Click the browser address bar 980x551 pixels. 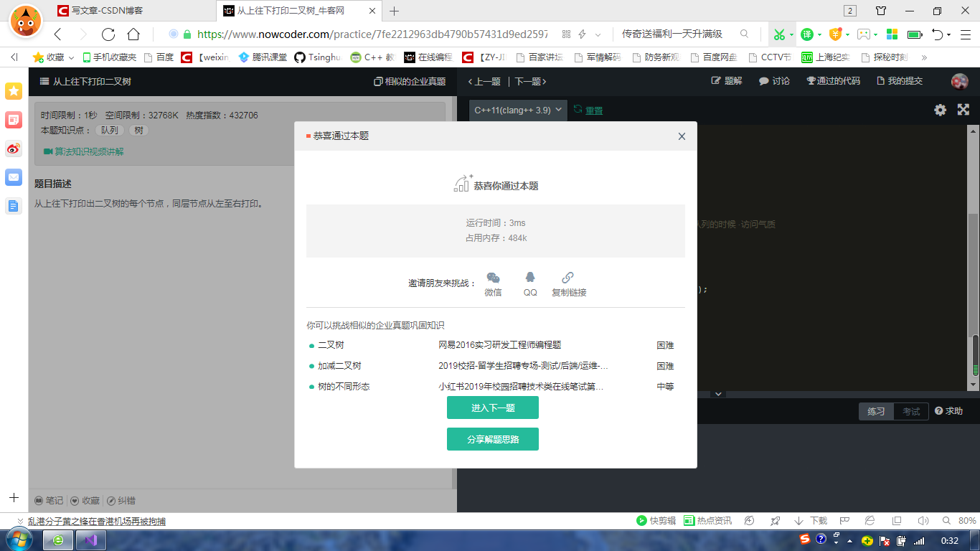coord(359,34)
